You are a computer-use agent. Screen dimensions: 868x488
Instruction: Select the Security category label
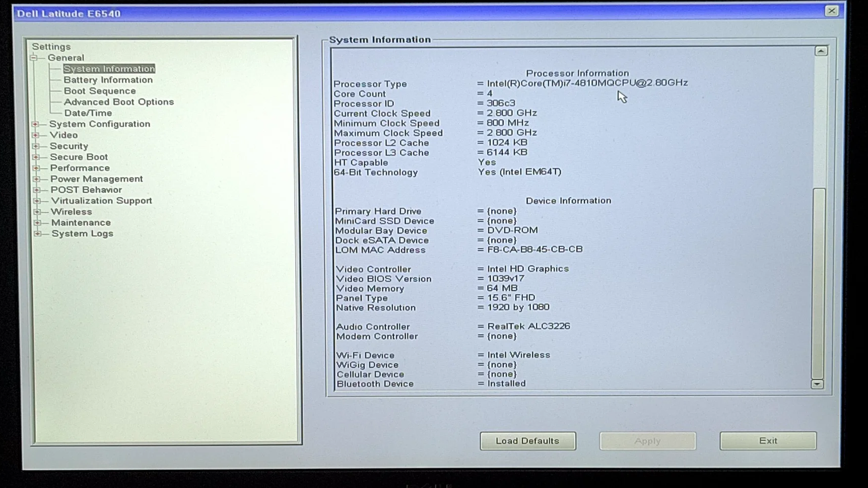(69, 146)
